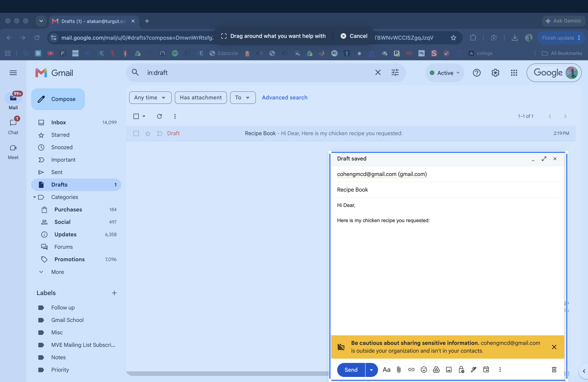Open the Support help icon
The image size is (588, 382).
point(477,73)
